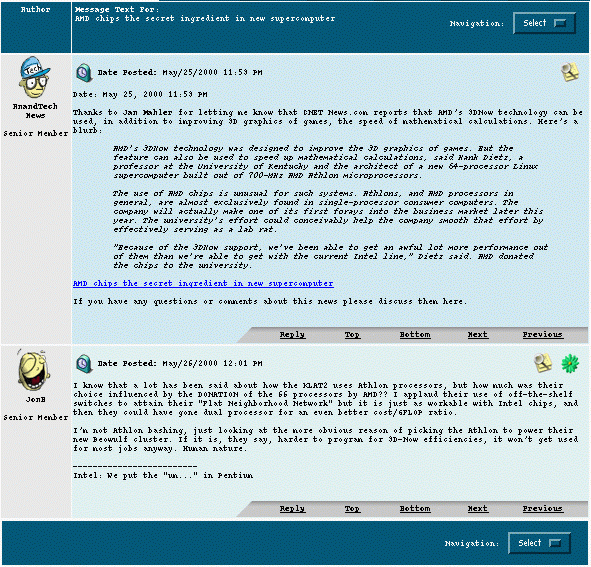Click top Navigation label
Screen dimensions: 591x567
coord(476,23)
